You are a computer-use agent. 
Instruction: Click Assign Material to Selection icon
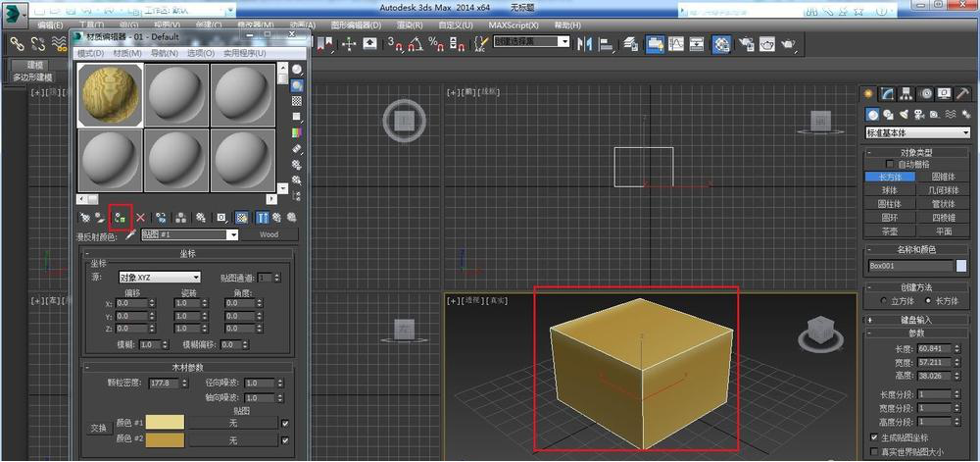(x=120, y=217)
